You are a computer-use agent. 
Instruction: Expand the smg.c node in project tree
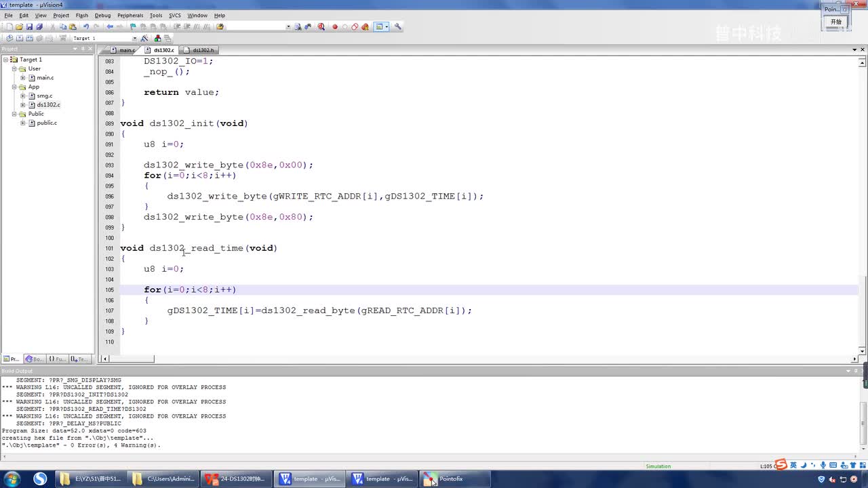pyautogui.click(x=23, y=96)
